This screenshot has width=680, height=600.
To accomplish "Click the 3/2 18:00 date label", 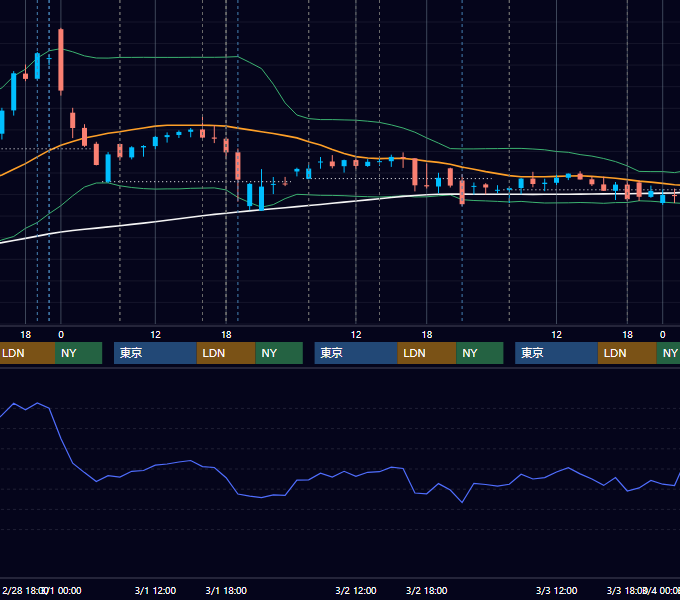I will coord(426,590).
